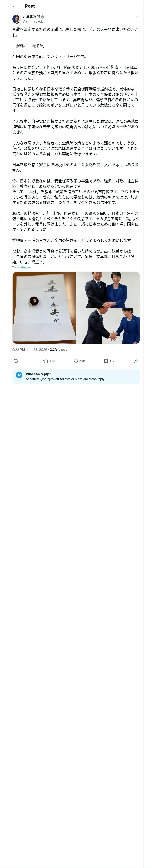Click the 「混迷か、再建か」 line in the post
The width and height of the screenshot is (152, 868).
[29, 46]
